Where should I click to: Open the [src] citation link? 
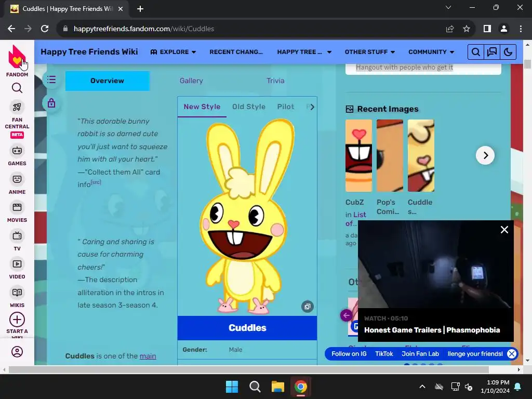click(96, 182)
